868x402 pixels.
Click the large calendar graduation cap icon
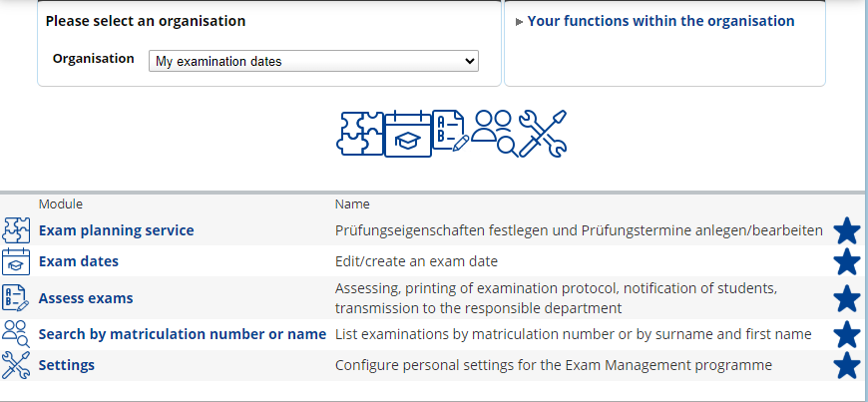click(x=407, y=134)
